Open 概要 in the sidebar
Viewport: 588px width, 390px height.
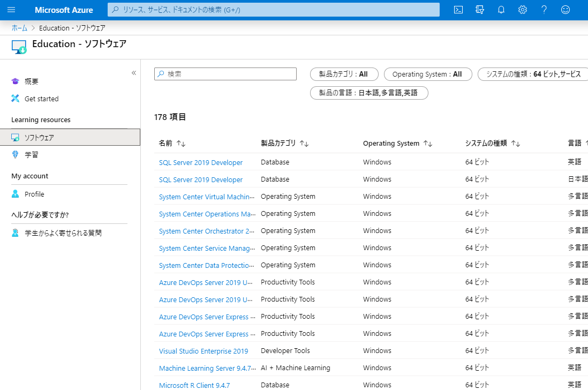(32, 81)
